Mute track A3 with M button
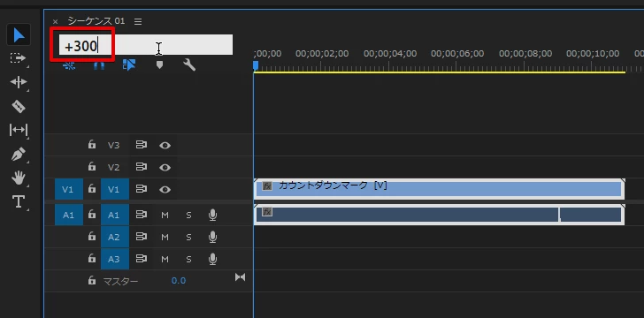 pos(165,260)
